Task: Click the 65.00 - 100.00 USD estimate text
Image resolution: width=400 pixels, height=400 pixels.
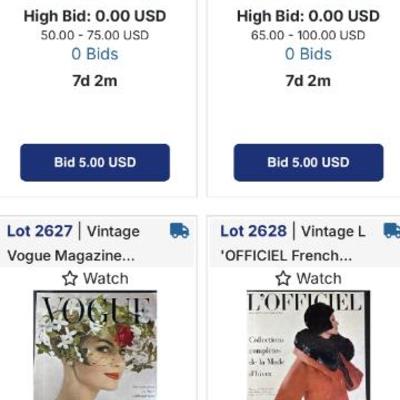Action: pos(308,35)
